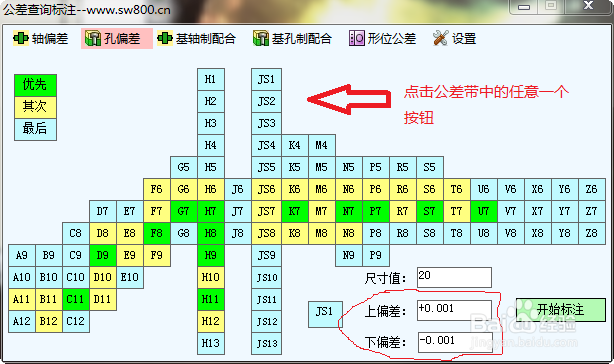614x364 pixels.
Task: Click the blue 最后 legend swatch
Action: [35, 129]
